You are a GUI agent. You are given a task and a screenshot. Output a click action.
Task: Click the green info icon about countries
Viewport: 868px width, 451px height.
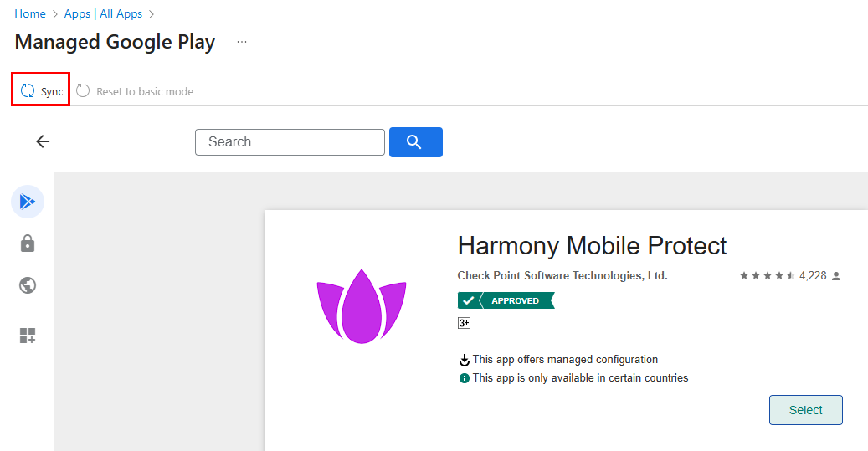pos(465,378)
